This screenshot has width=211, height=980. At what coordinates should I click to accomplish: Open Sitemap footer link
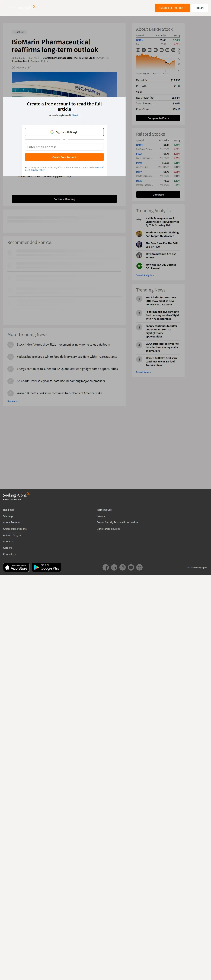click(x=8, y=516)
